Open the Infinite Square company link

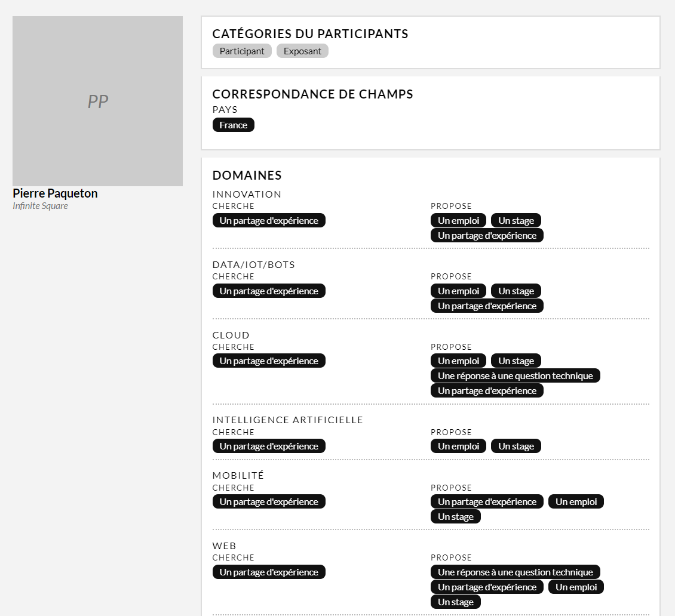point(40,206)
